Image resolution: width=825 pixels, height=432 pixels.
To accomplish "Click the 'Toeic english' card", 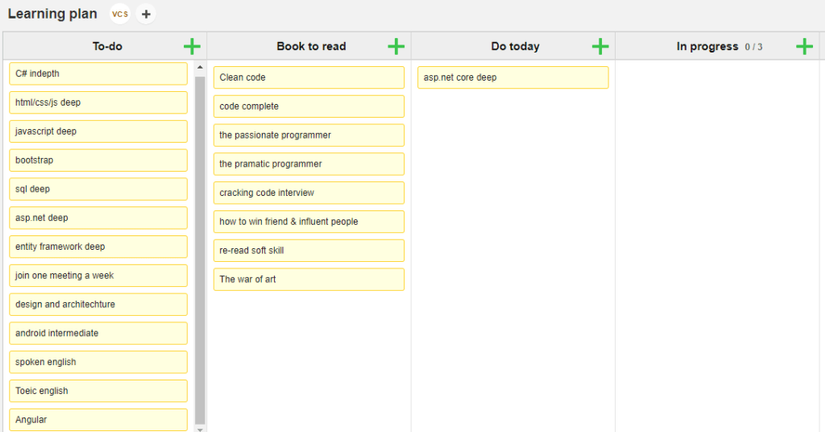I will click(98, 391).
